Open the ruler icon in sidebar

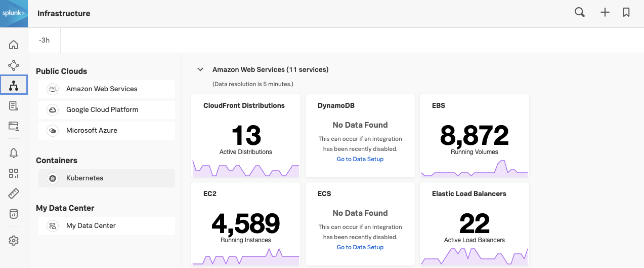click(14, 194)
